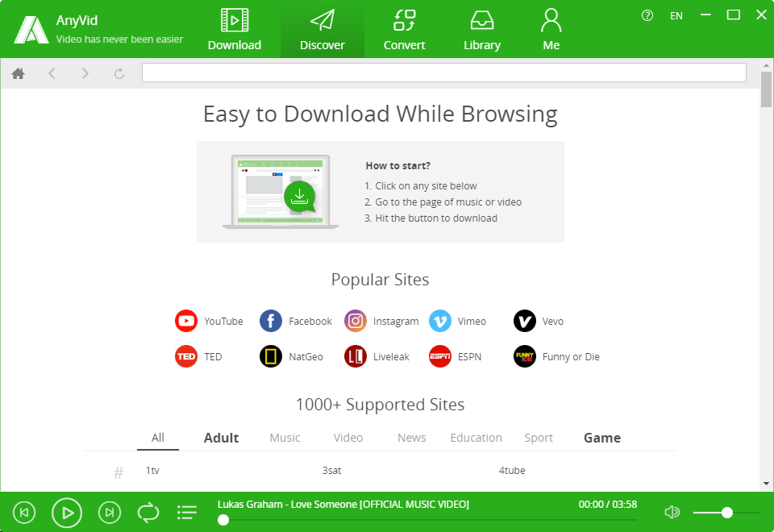This screenshot has height=532, width=774.
Task: Open the Facebook site icon
Action: click(x=271, y=322)
